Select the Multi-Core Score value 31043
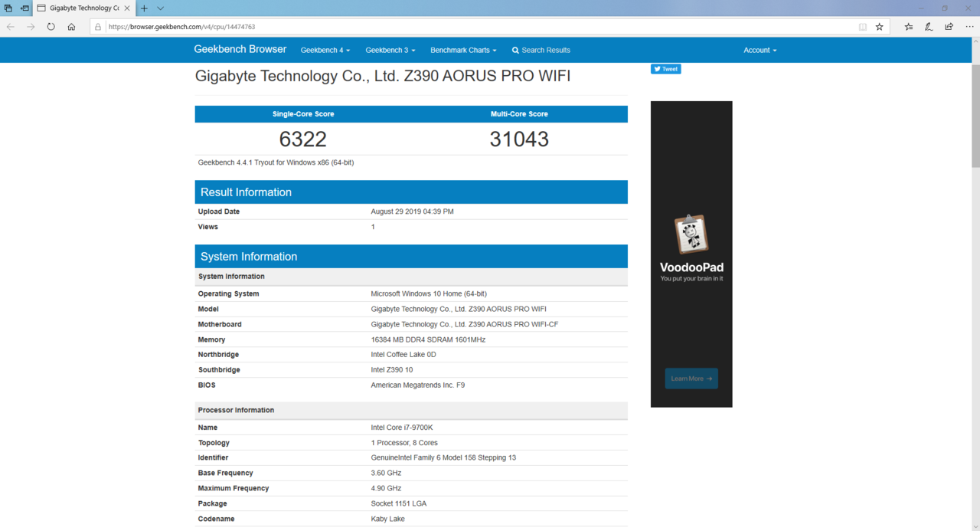This screenshot has height=531, width=980. coord(519,139)
